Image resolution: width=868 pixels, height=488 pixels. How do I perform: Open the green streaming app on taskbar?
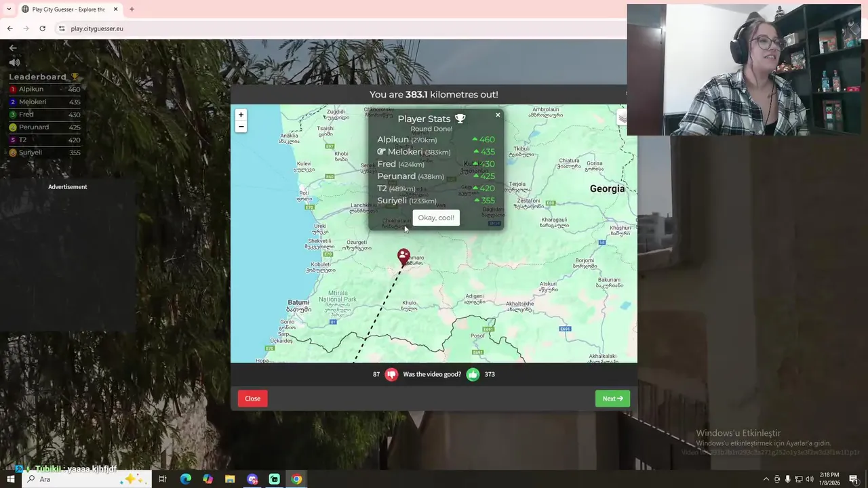274,479
